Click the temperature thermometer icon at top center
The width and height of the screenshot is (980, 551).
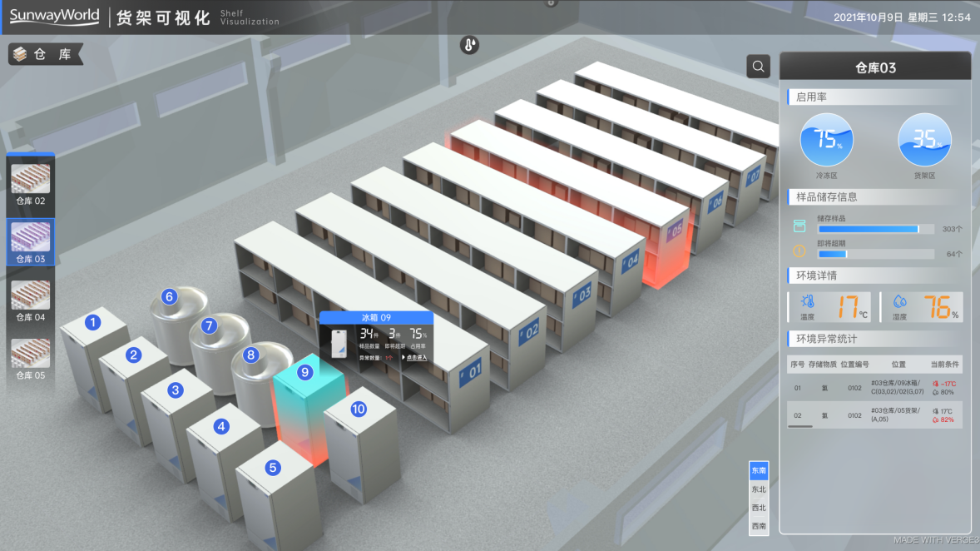(470, 45)
